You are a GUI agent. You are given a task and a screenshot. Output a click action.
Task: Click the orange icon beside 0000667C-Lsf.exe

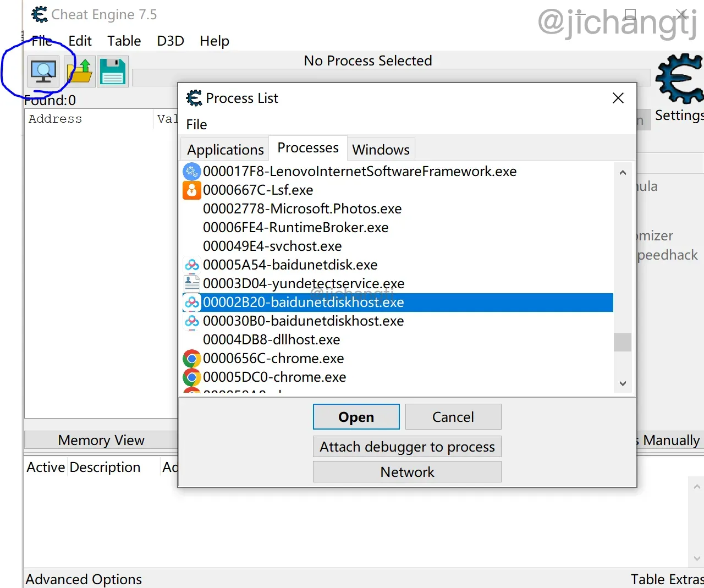[191, 190]
